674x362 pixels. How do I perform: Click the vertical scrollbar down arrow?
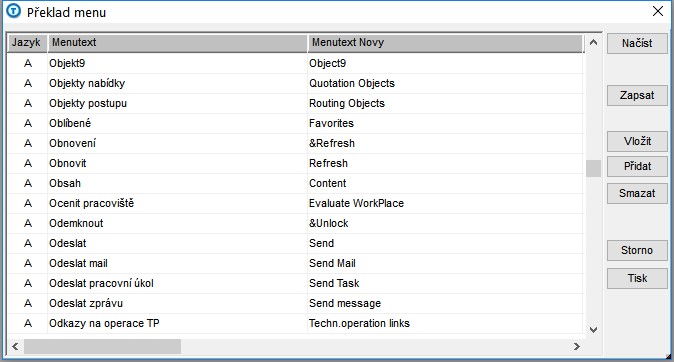[593, 330]
